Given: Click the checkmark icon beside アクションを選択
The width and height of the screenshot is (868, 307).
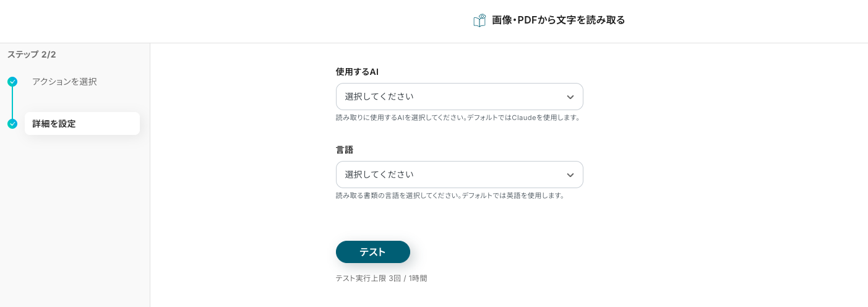Looking at the screenshot, I should click(12, 82).
